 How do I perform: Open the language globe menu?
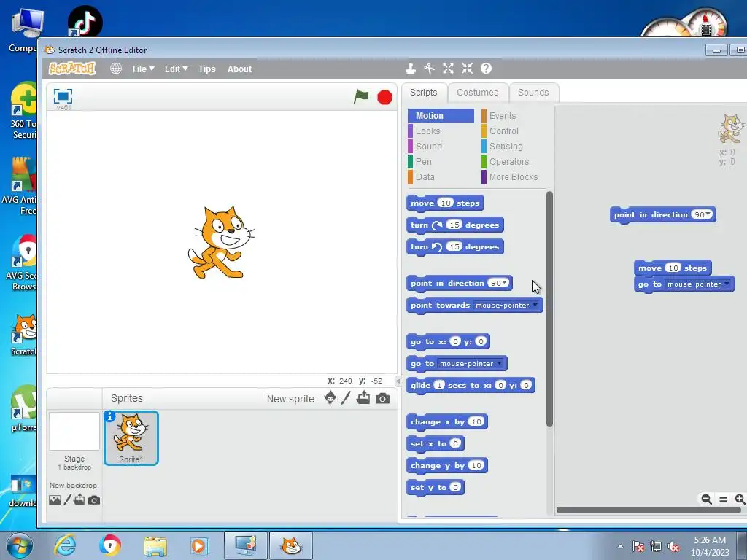116,69
